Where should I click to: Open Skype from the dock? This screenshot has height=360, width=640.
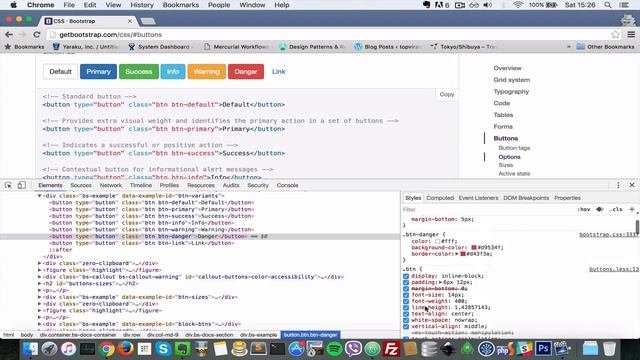point(163,349)
